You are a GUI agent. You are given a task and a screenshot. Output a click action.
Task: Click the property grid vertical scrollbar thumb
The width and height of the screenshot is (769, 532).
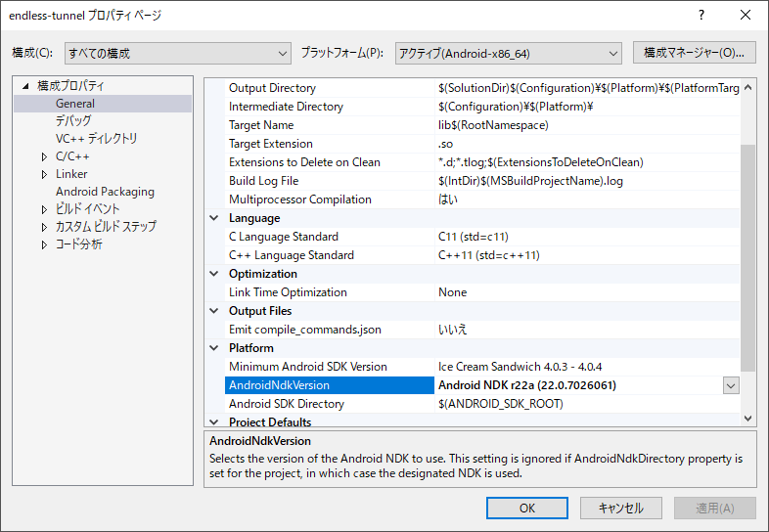(747, 258)
